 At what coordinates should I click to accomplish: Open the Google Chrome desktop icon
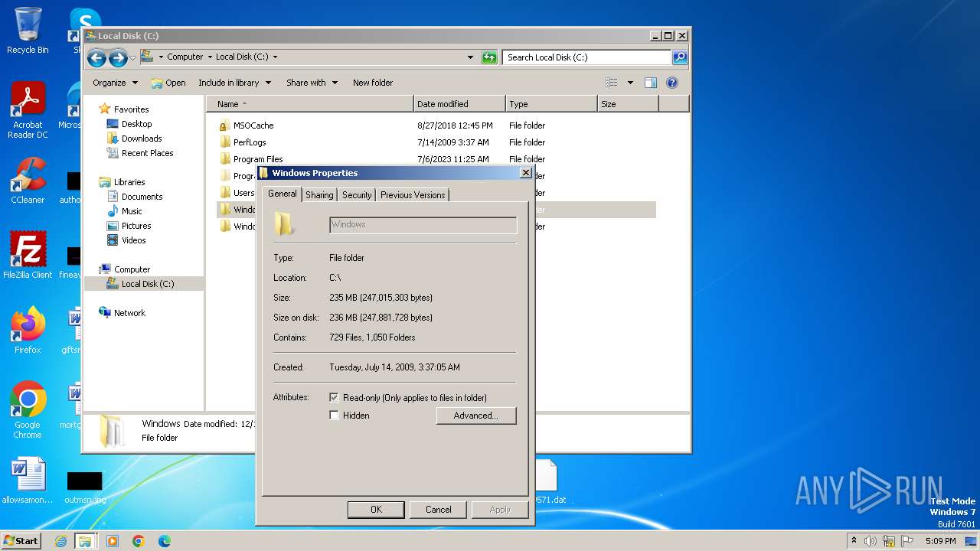coord(28,410)
